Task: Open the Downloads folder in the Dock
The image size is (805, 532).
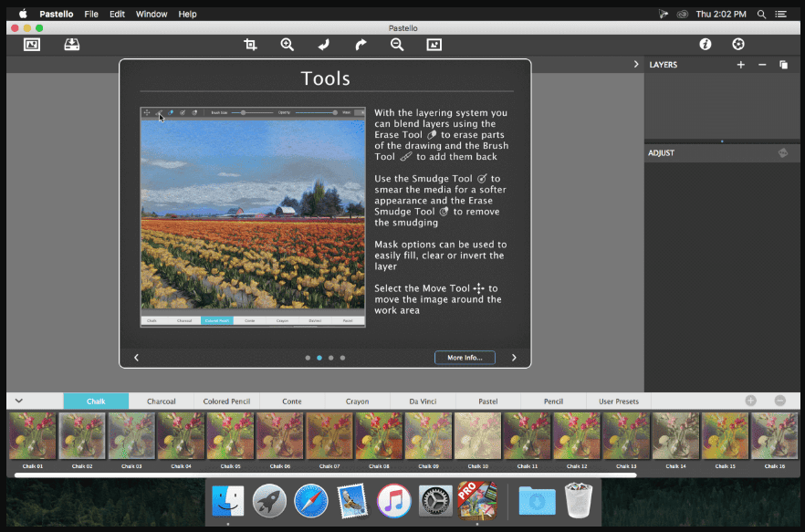Action: pyautogui.click(x=537, y=501)
